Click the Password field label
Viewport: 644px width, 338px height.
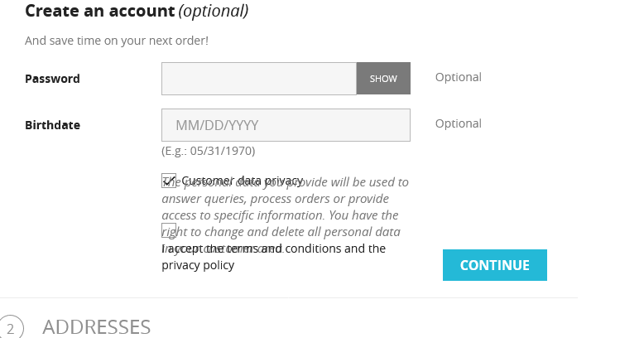pyautogui.click(x=52, y=79)
